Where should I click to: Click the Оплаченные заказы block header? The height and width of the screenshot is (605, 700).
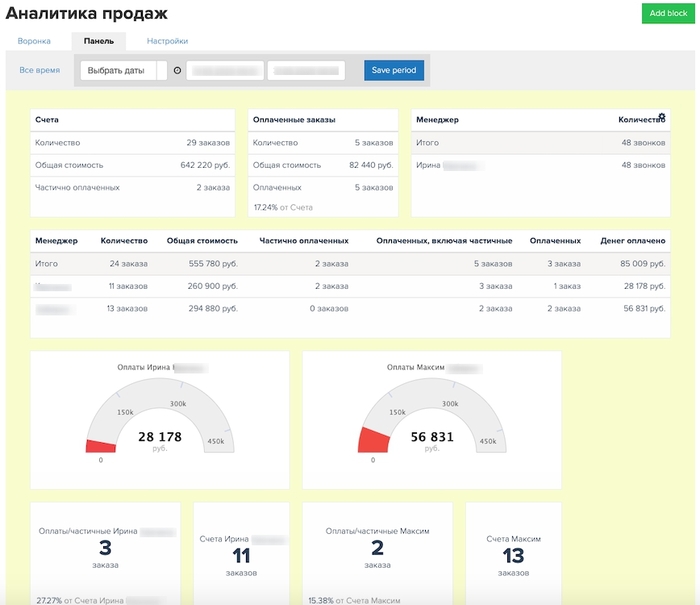pos(294,120)
